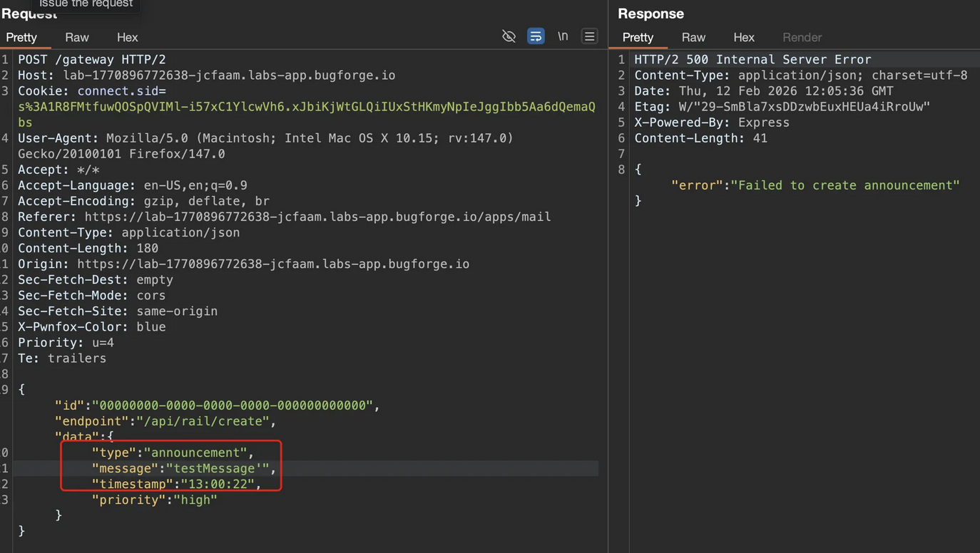
Task: Click the timestamp value 13:00:22
Action: [x=218, y=484]
